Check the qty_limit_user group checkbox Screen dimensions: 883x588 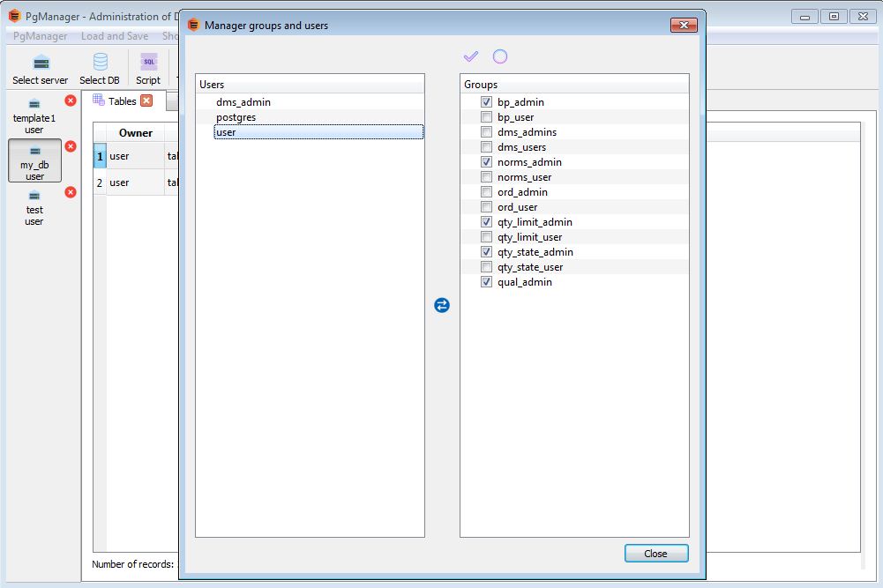(x=486, y=237)
